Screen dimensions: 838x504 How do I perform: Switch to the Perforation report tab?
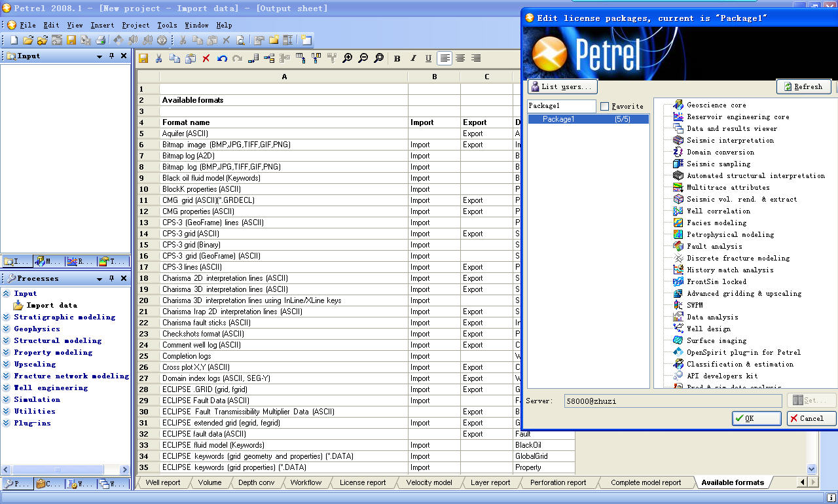pyautogui.click(x=558, y=482)
